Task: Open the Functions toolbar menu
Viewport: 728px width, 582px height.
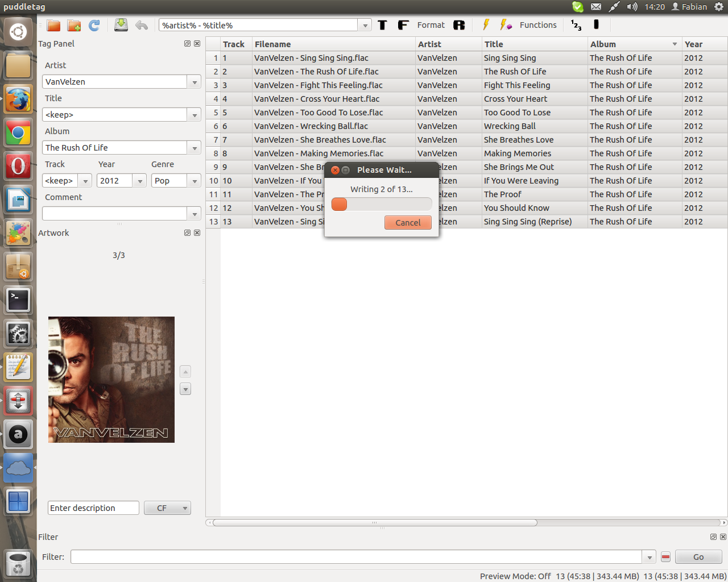Action: coord(537,25)
